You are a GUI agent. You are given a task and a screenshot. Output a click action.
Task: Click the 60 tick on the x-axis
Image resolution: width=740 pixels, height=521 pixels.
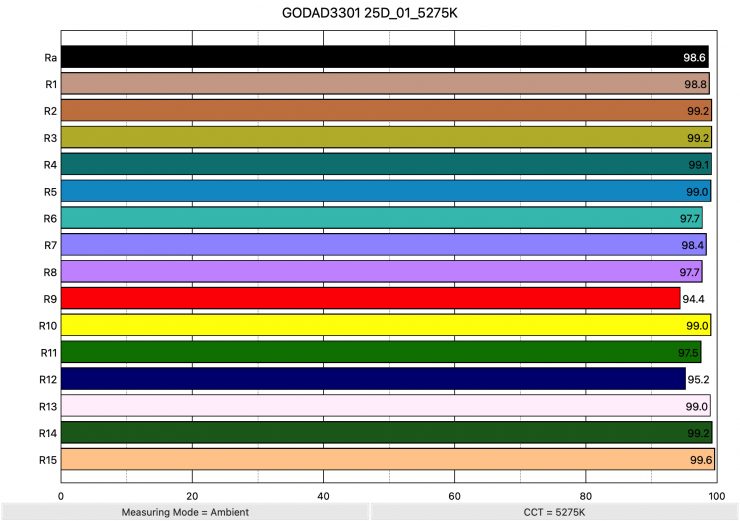(454, 494)
